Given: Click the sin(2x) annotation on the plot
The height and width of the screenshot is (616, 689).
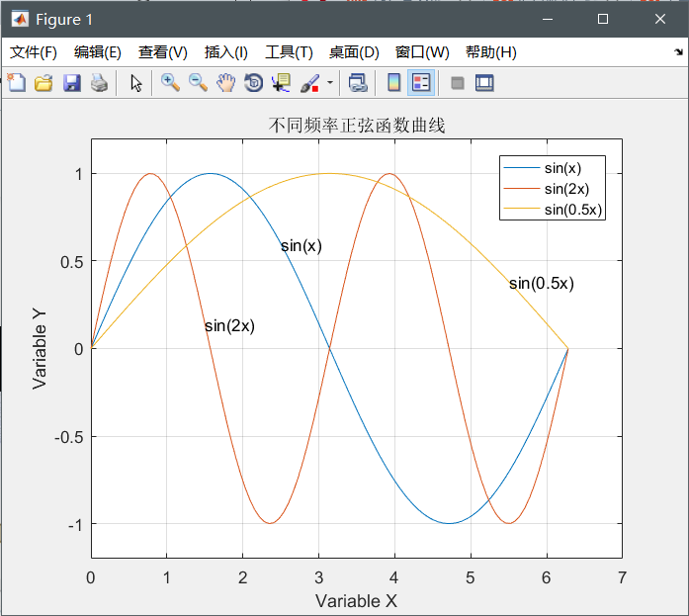Looking at the screenshot, I should pyautogui.click(x=229, y=326).
